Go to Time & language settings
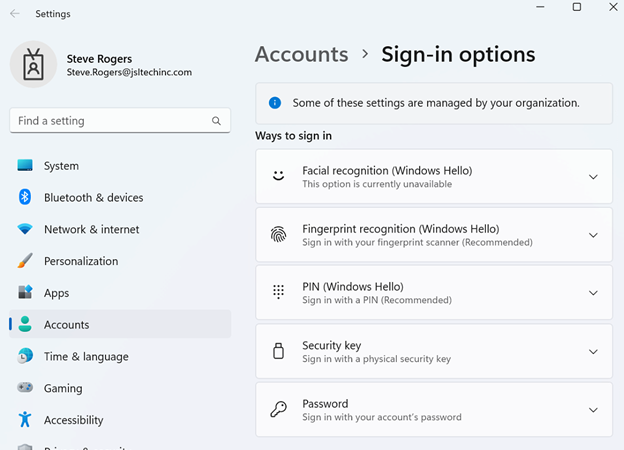This screenshot has width=624, height=450. 86,357
